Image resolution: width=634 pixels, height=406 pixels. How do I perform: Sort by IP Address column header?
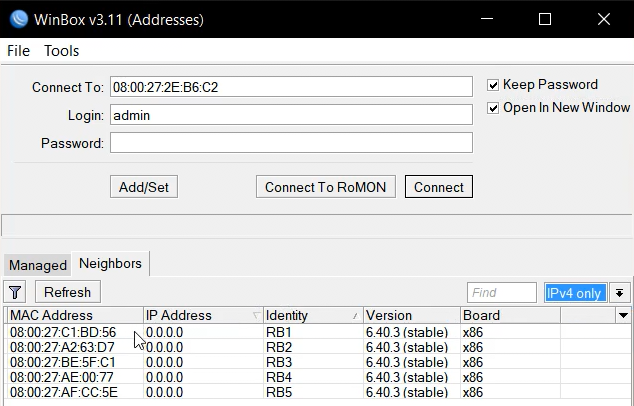pos(203,315)
